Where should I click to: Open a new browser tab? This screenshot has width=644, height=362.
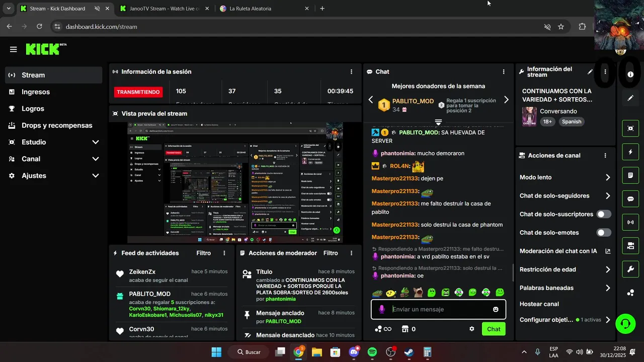pos(323,9)
